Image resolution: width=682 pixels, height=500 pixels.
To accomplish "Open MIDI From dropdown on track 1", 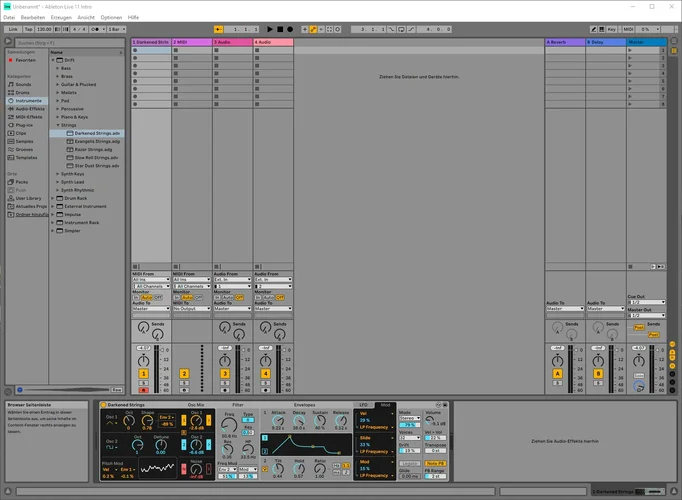I will tap(151, 279).
